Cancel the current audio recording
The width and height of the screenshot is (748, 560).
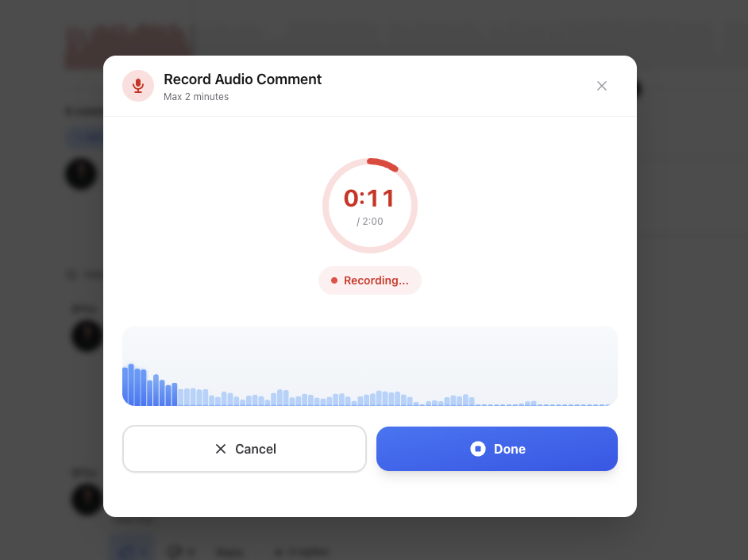pos(245,449)
